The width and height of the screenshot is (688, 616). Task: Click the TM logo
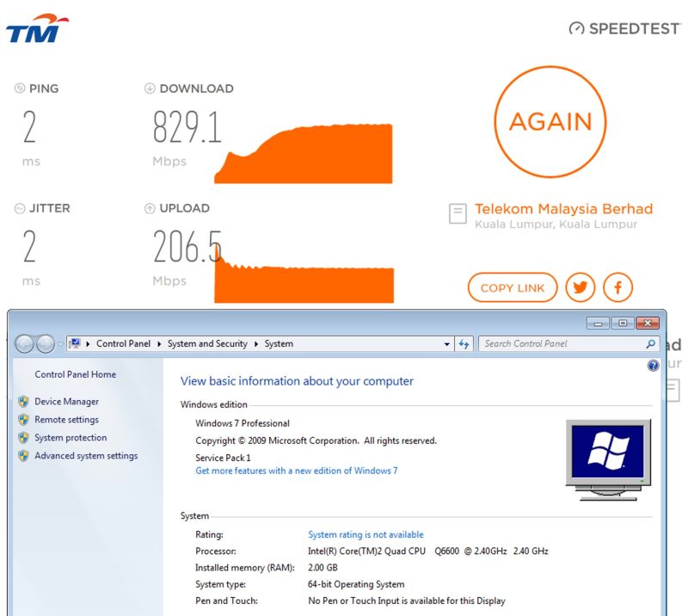[x=37, y=28]
